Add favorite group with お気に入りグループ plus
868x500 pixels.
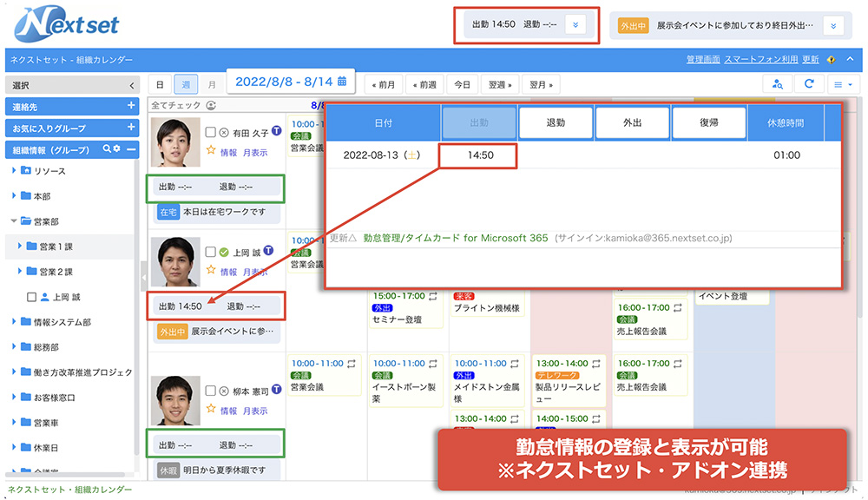(131, 127)
